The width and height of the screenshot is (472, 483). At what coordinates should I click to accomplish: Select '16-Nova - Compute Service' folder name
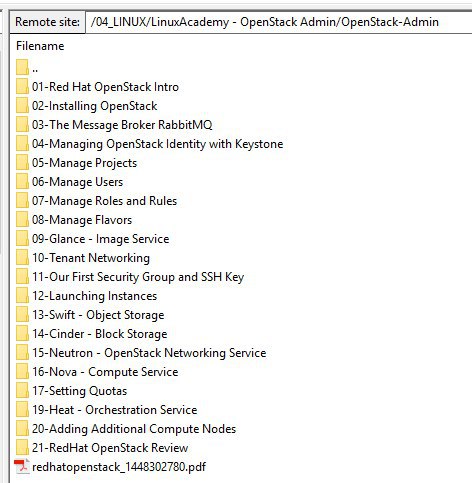(105, 372)
